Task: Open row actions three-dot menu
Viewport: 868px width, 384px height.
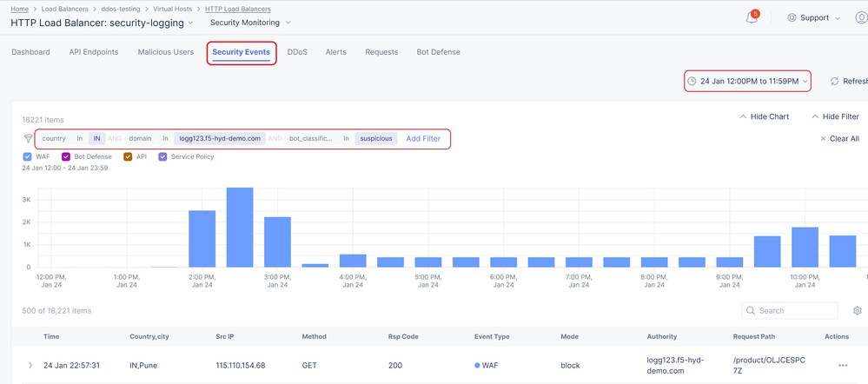Action: point(843,366)
